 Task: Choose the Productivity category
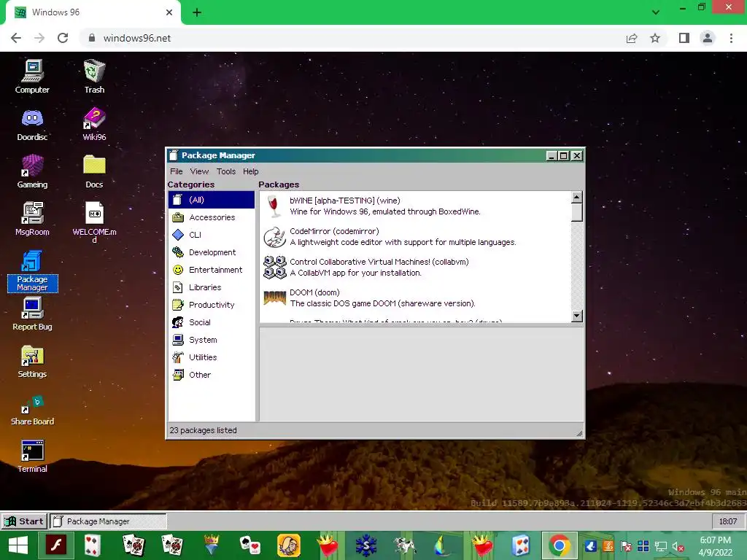[x=212, y=305]
